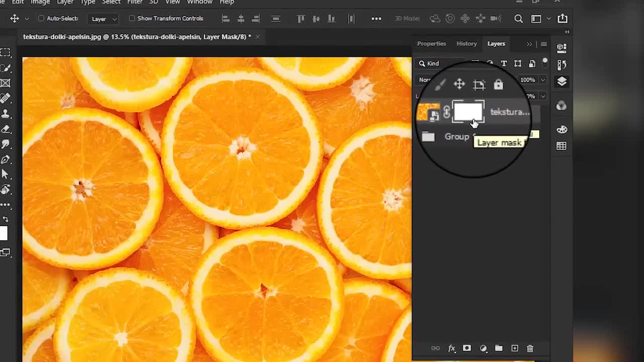Check Show Transform Controls

132,19
